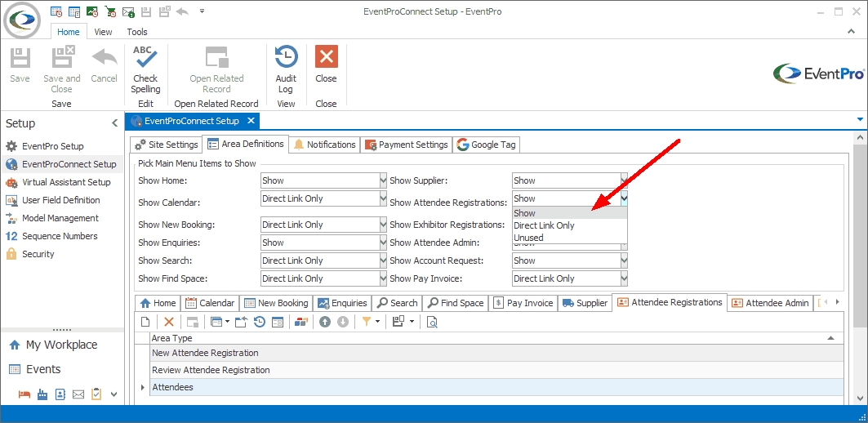Click the shopping cart quick access icon

click(x=110, y=11)
